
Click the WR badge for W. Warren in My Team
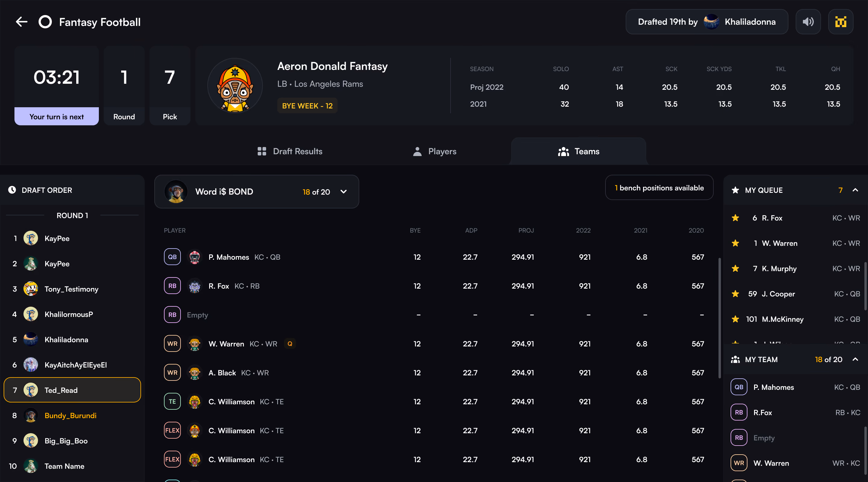point(739,463)
